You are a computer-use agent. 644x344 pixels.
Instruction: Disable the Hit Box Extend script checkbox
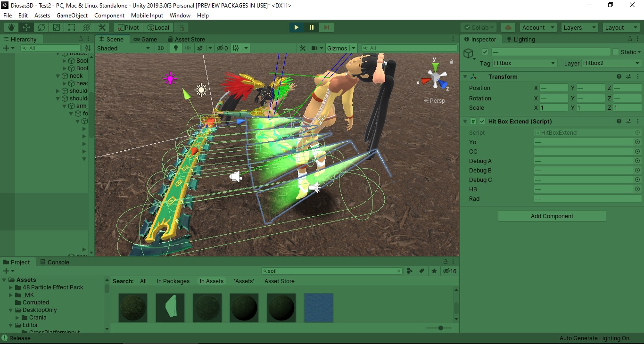click(x=482, y=121)
